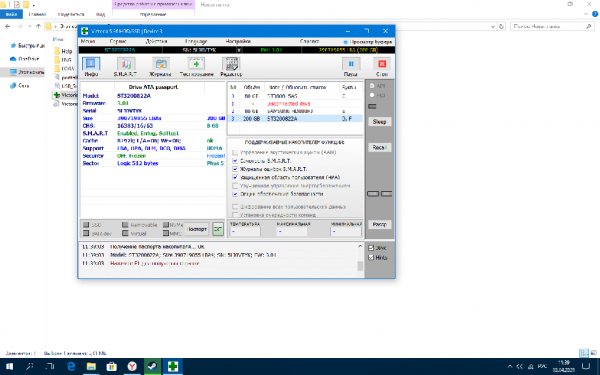
Task: Open the File tab in Explorer
Action: (11, 14)
